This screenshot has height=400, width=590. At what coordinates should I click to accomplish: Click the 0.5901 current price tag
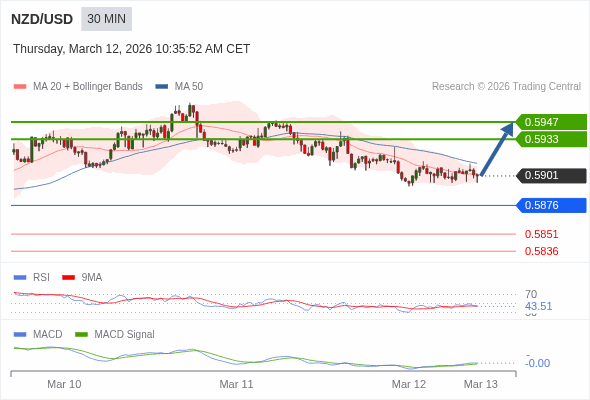[x=551, y=175]
